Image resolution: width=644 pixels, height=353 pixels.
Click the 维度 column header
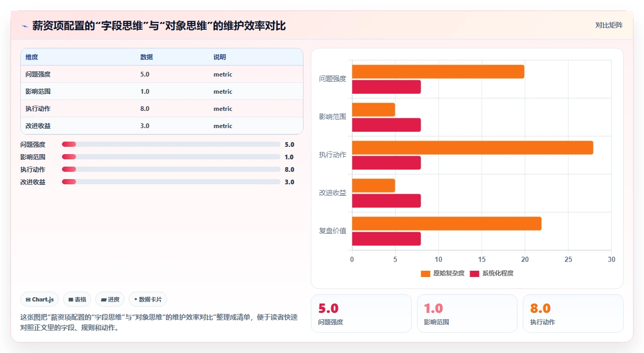32,57
